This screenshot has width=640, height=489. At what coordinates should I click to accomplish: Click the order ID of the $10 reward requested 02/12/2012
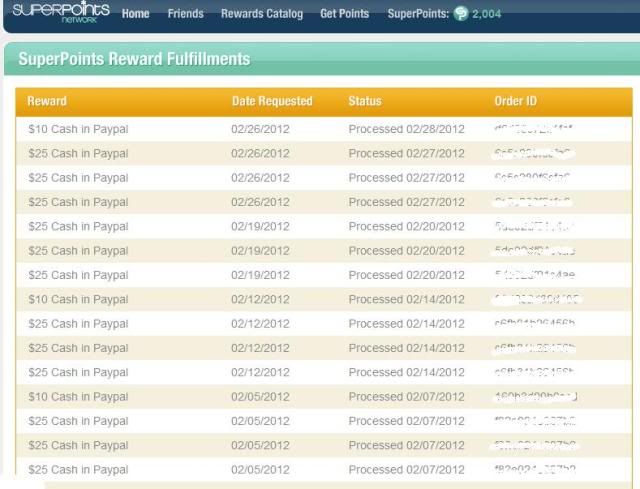[x=537, y=300]
